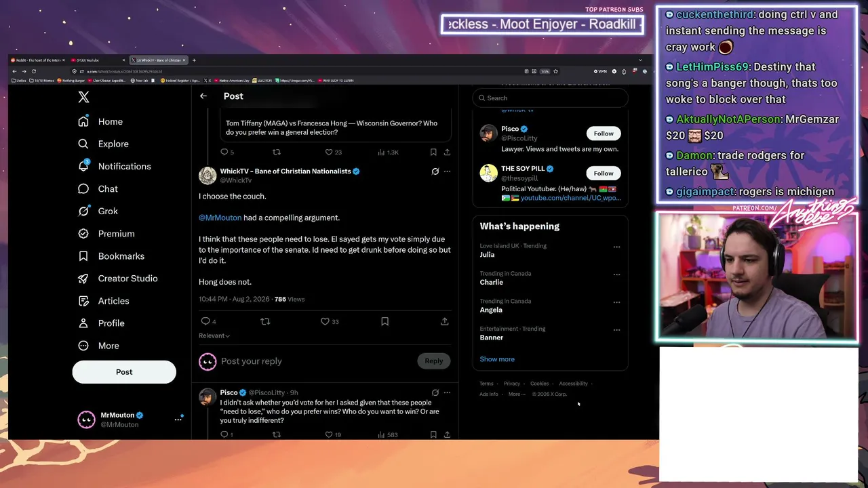
Task: Open a new browser tab
Action: (194, 60)
